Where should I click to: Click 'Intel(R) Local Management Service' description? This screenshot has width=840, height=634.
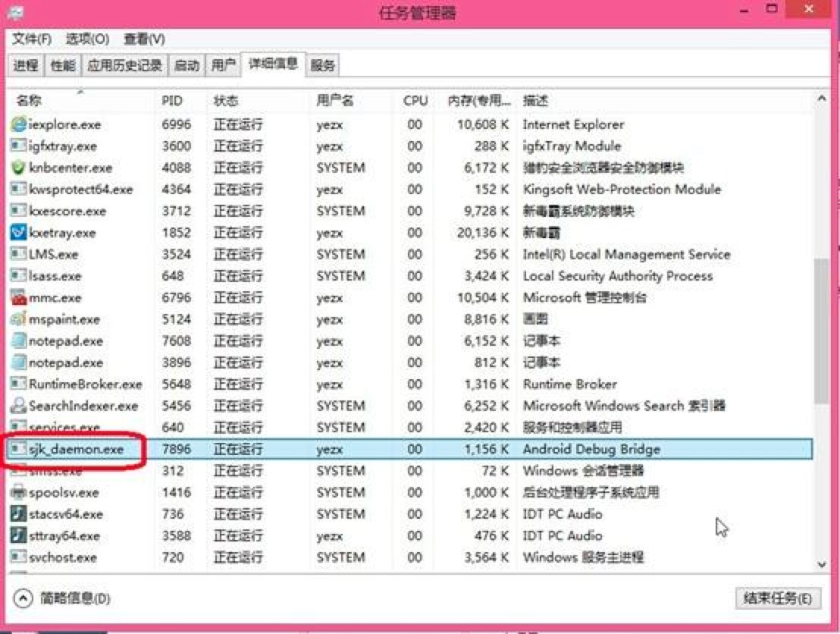click(x=626, y=254)
